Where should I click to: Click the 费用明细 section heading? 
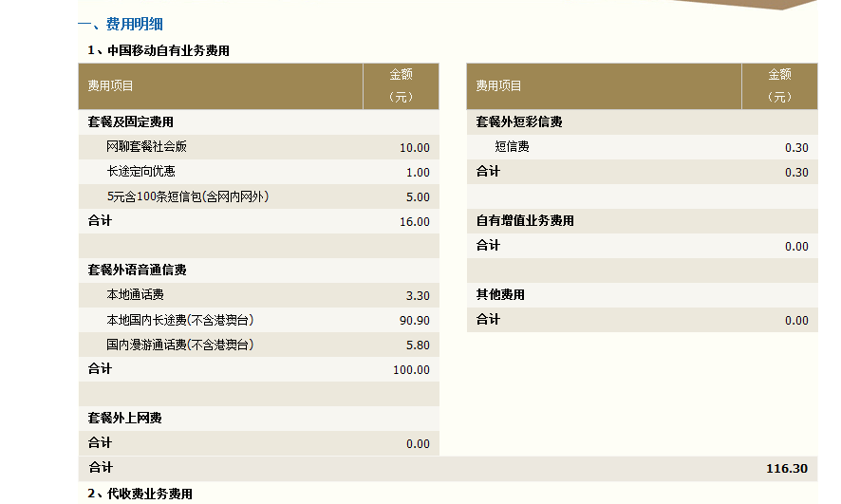tap(134, 24)
